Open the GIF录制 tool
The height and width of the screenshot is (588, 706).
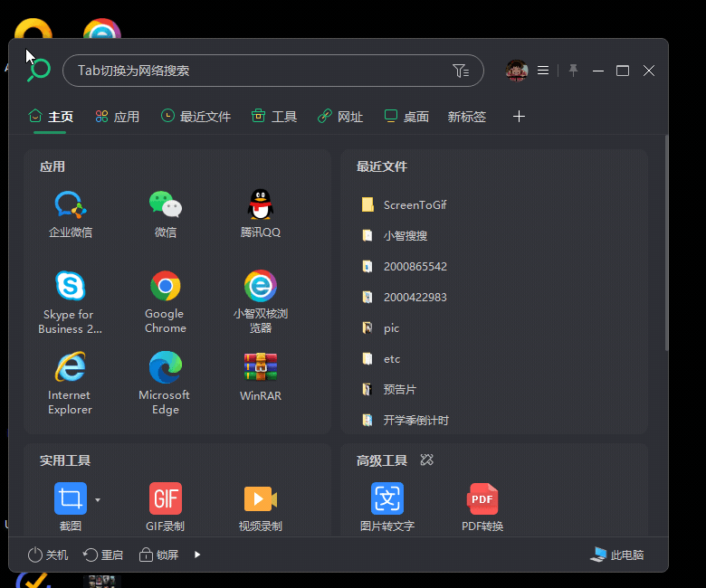(166, 498)
